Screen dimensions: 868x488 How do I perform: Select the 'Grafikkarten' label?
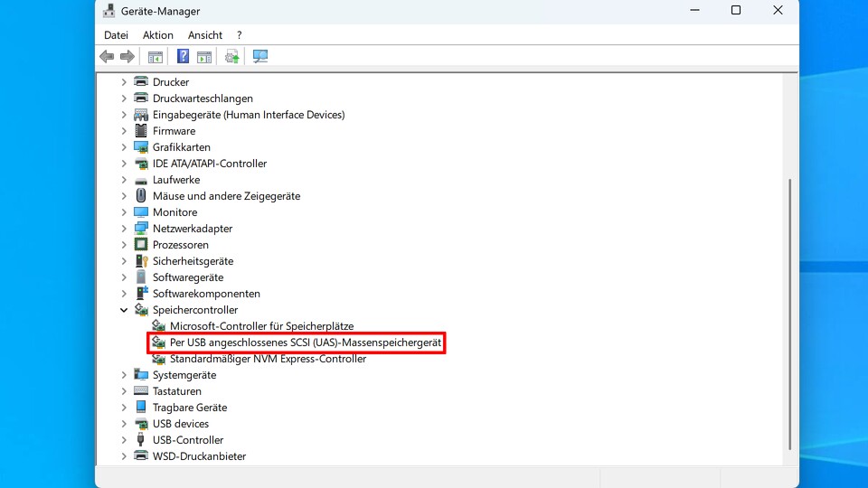[x=182, y=147]
